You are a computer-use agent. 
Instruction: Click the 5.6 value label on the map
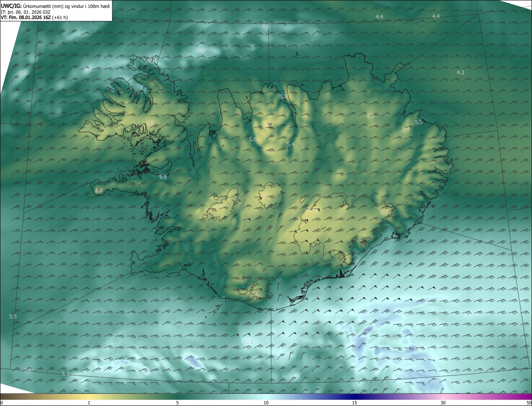(x=253, y=139)
